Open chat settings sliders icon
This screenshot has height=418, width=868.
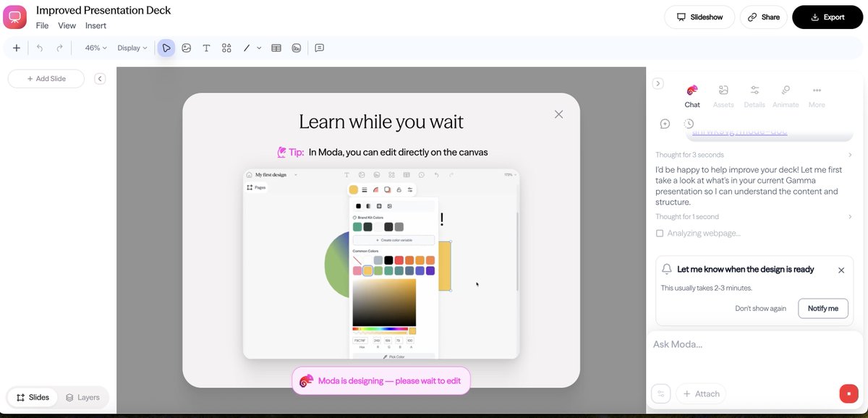pyautogui.click(x=661, y=394)
